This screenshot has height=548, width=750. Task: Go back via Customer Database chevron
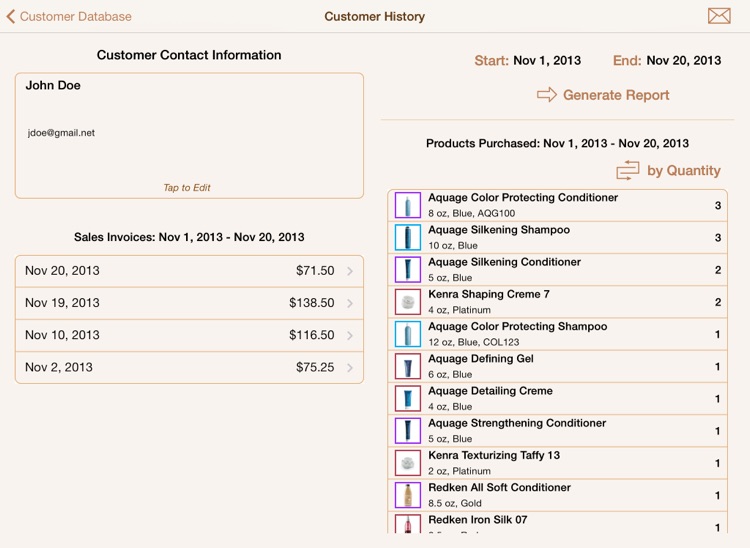click(11, 16)
